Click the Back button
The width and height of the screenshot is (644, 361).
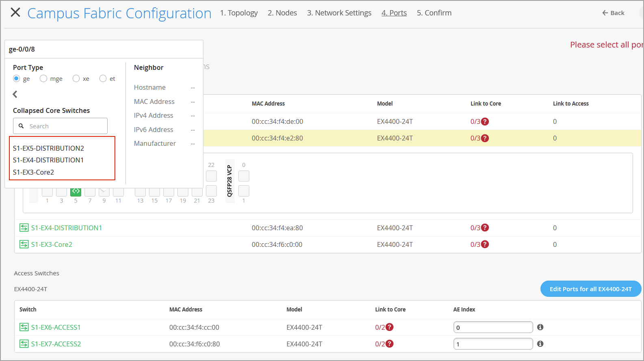[613, 13]
